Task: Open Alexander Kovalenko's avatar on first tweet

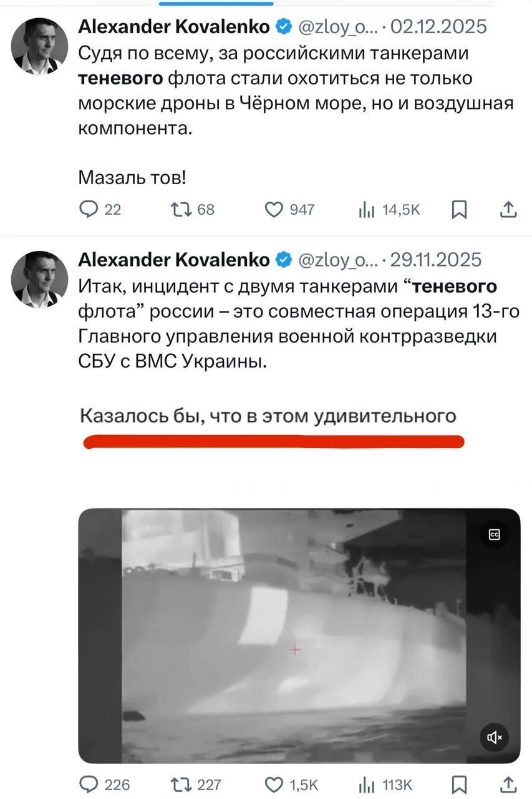Action: click(40, 46)
